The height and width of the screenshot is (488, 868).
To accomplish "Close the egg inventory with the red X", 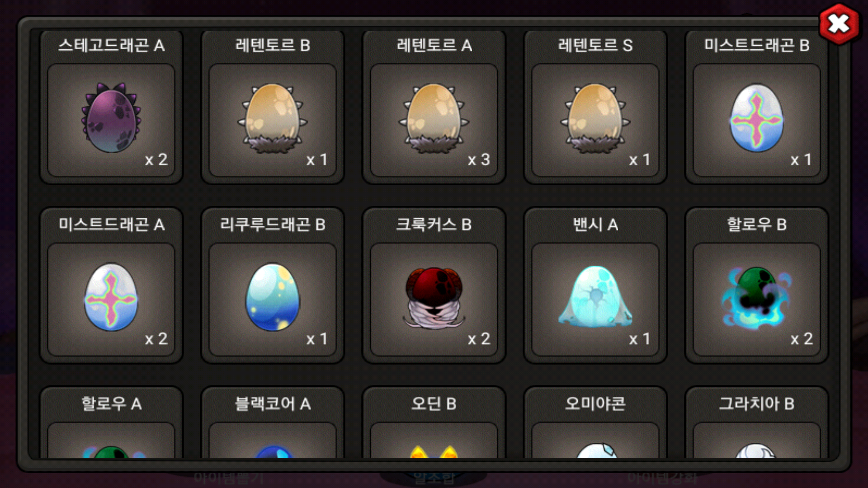I will 839,24.
